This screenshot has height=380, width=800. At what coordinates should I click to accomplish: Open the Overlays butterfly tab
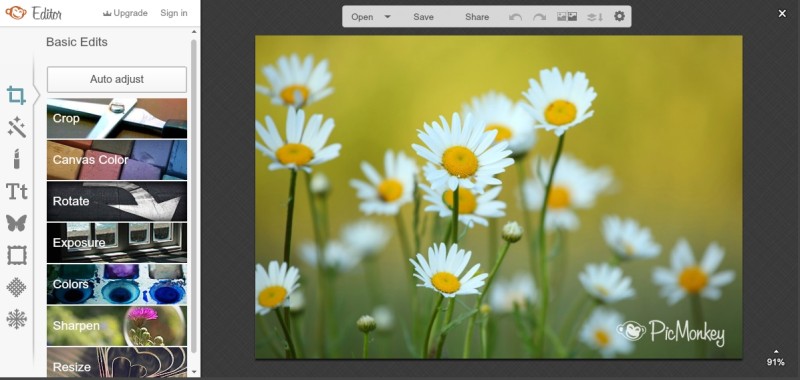16,223
